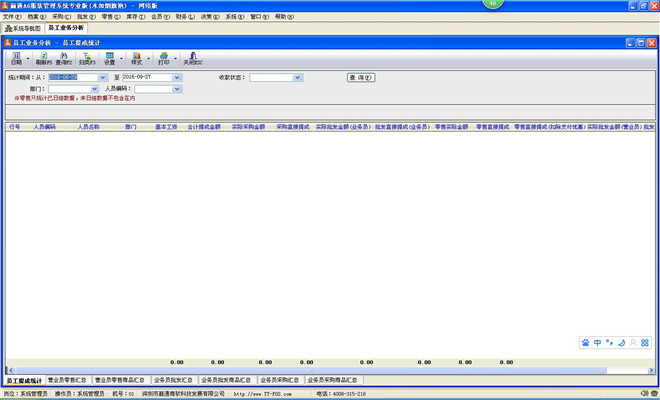Image resolution: width=660 pixels, height=400 pixels.
Task: Open the 部门 department dropdown
Action: pyautogui.click(x=94, y=89)
